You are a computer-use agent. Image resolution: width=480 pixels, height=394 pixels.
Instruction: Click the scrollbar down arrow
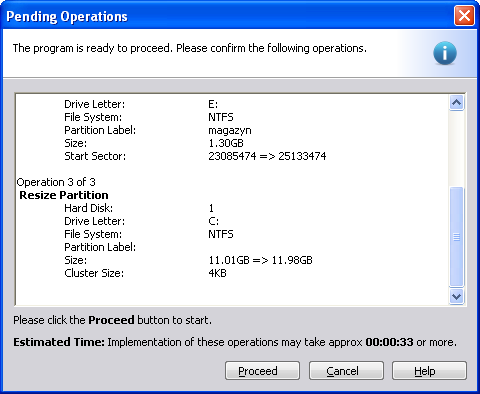click(456, 296)
